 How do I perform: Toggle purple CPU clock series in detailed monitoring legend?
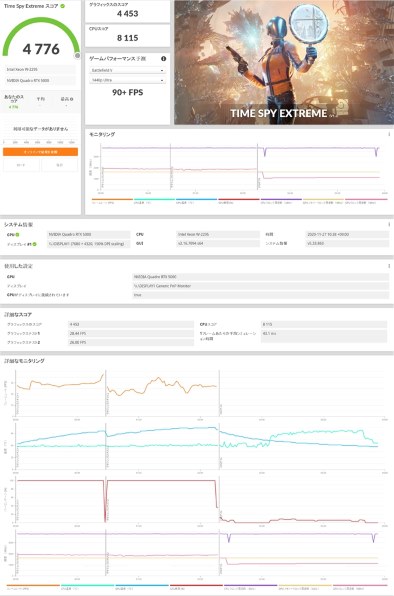[250, 587]
